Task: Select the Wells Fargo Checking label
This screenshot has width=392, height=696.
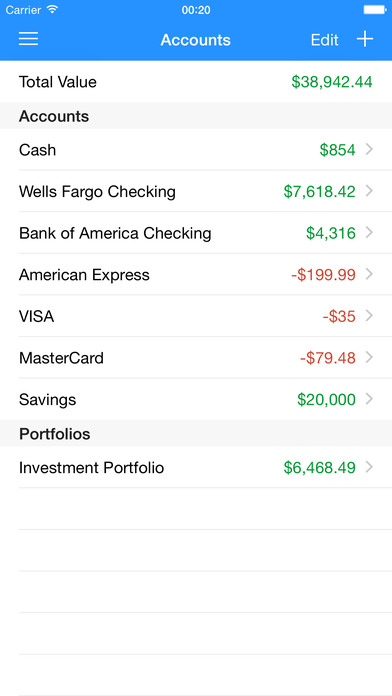Action: click(x=97, y=192)
